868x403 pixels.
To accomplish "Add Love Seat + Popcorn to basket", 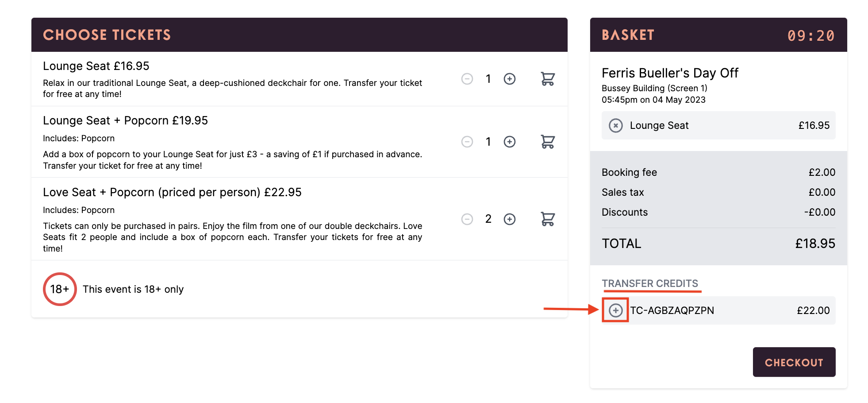I will [x=548, y=219].
